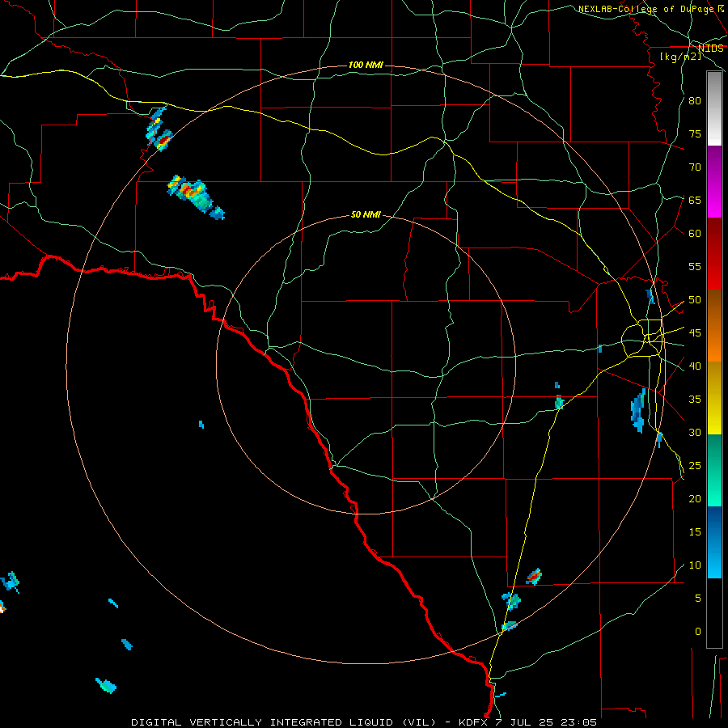Click the 55 value on the color scale
Screen dimensions: 728x728
(695, 266)
